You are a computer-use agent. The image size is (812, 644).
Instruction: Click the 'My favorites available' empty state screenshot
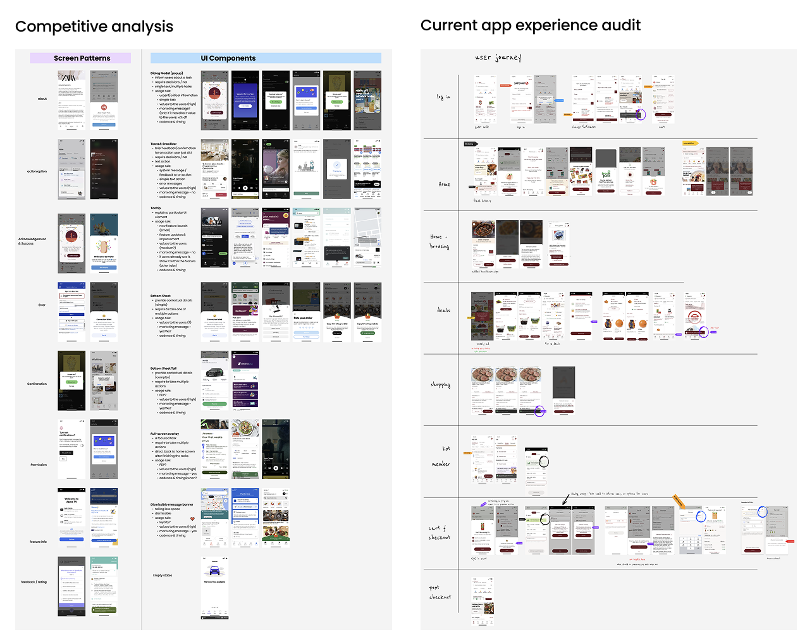[214, 587]
